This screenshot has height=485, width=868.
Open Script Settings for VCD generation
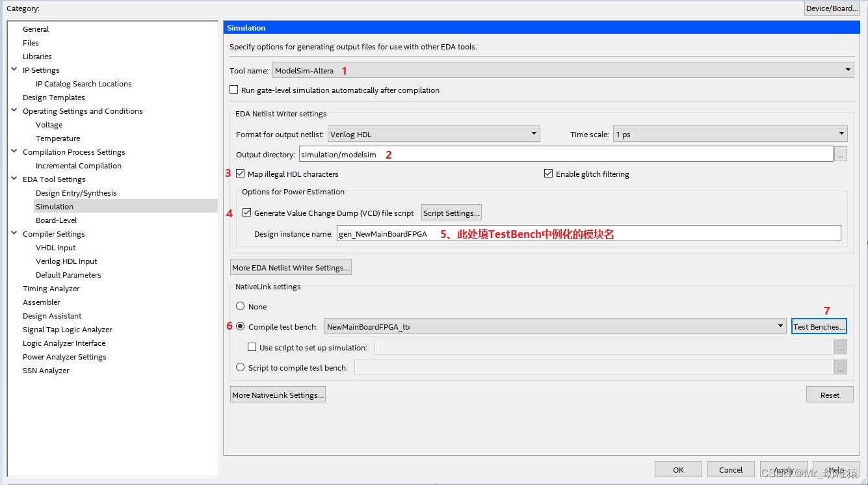click(451, 212)
